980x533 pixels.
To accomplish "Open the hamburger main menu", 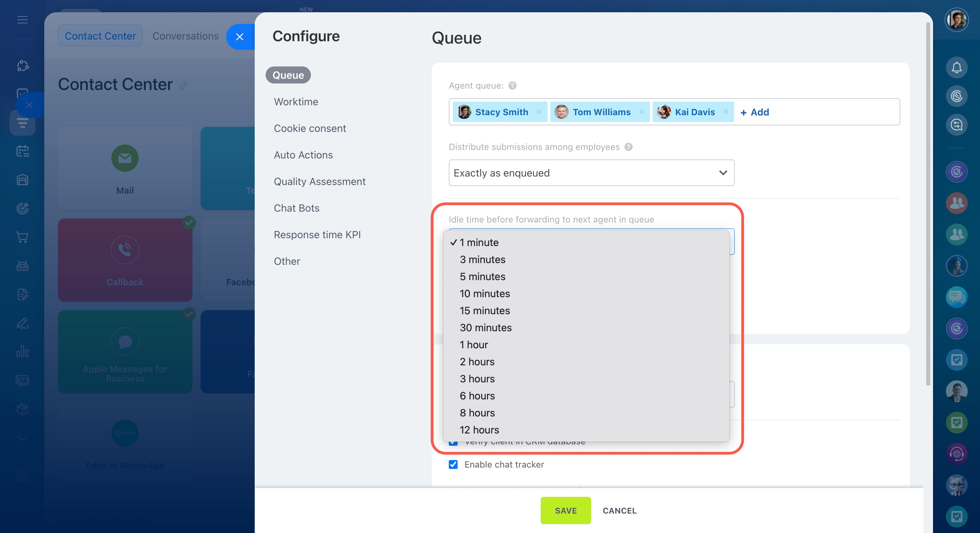I will 22,20.
